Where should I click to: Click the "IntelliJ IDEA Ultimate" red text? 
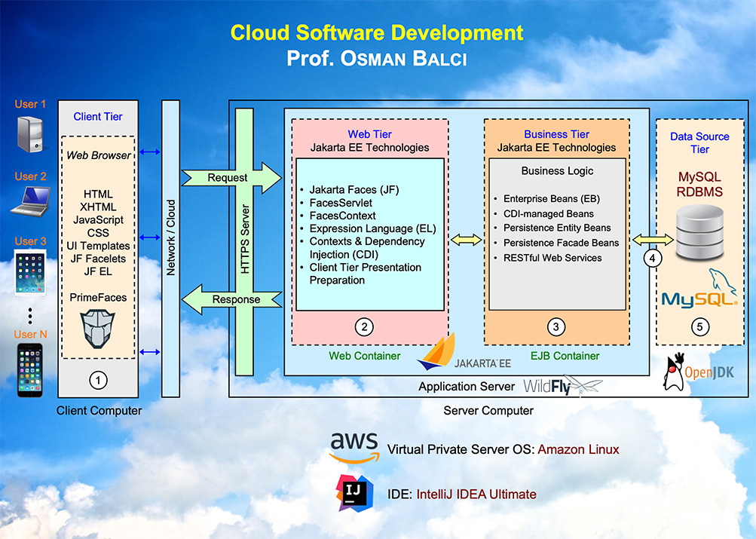476,495
